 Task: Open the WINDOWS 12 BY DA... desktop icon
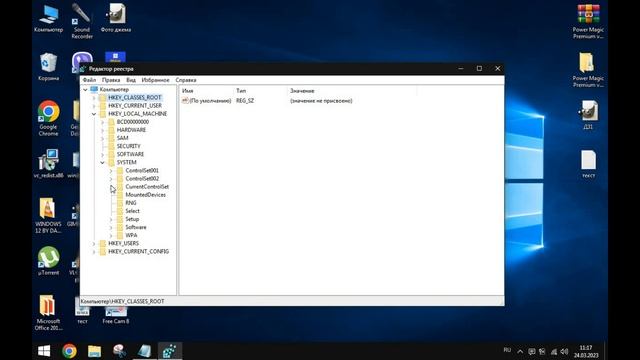coord(48,216)
